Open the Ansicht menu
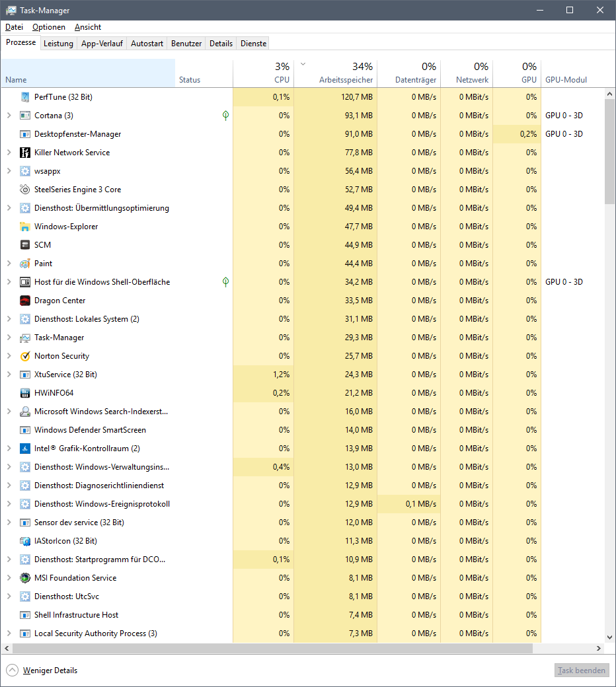Screen dimensions: 616x687 [x=88, y=27]
